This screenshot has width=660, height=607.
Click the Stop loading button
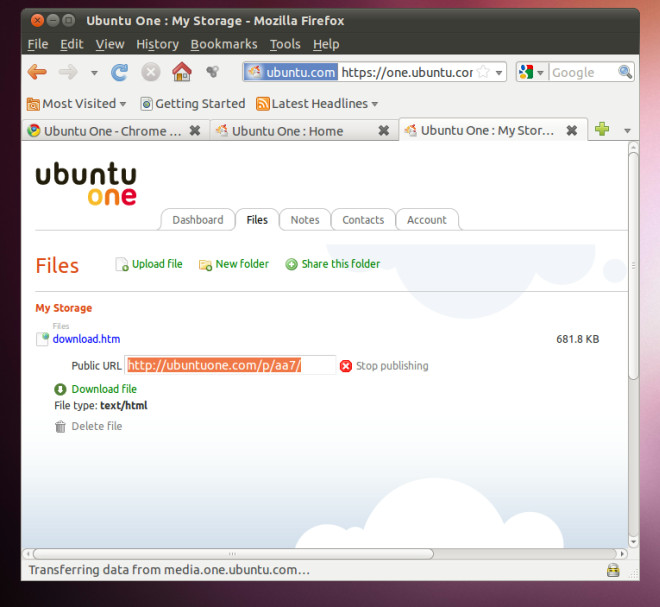pyautogui.click(x=151, y=72)
